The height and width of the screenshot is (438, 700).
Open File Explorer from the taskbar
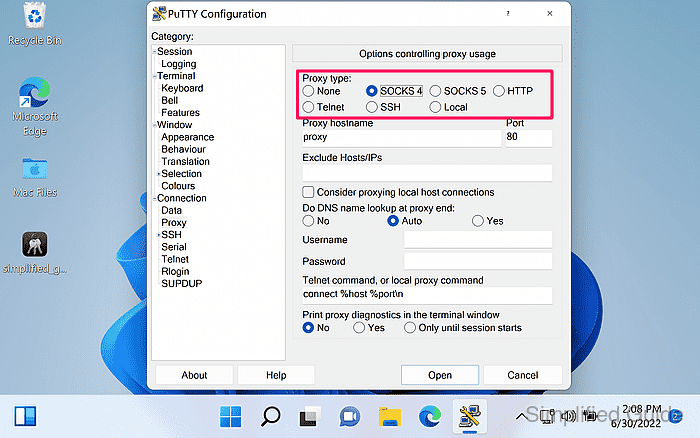(x=390, y=417)
